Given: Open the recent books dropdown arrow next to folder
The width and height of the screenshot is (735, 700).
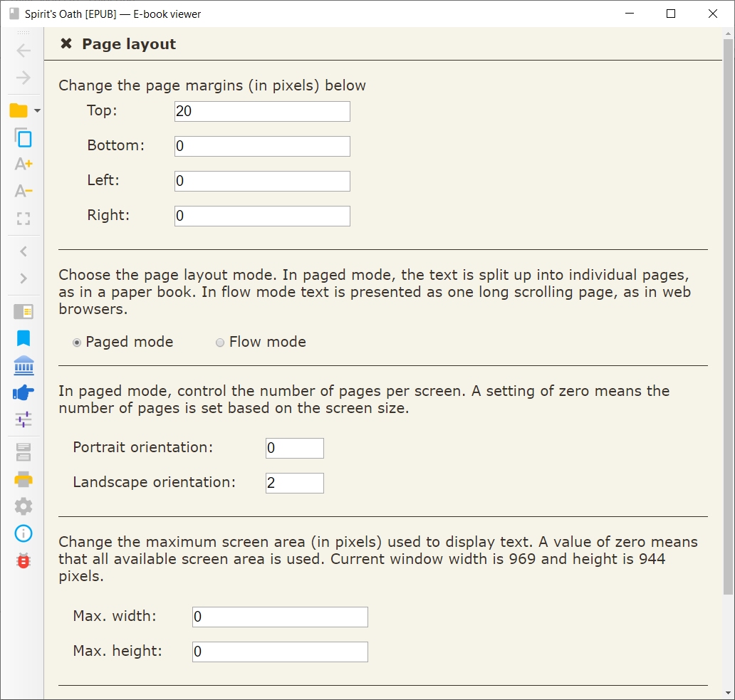Looking at the screenshot, I should (x=37, y=111).
